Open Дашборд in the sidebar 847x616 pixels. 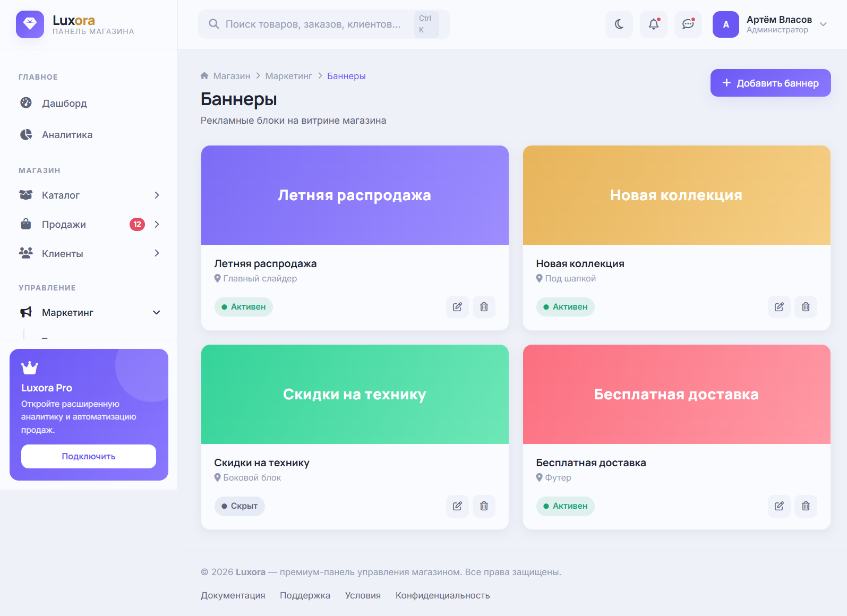(x=89, y=103)
